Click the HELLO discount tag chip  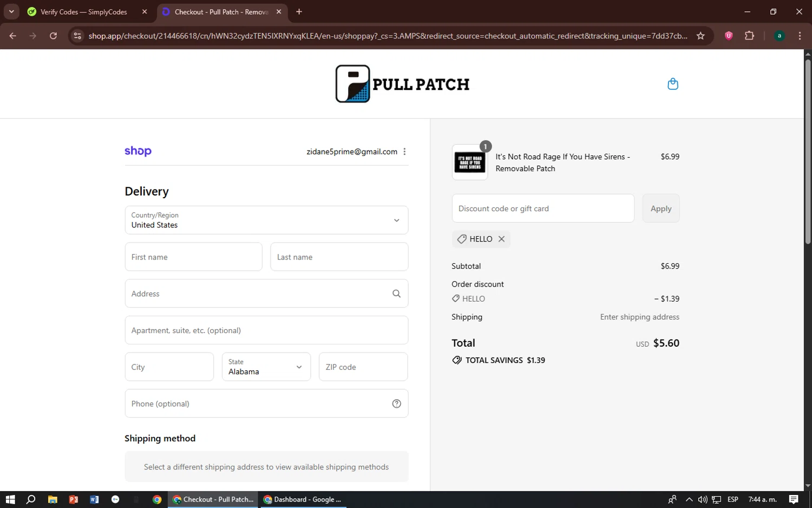click(481, 239)
